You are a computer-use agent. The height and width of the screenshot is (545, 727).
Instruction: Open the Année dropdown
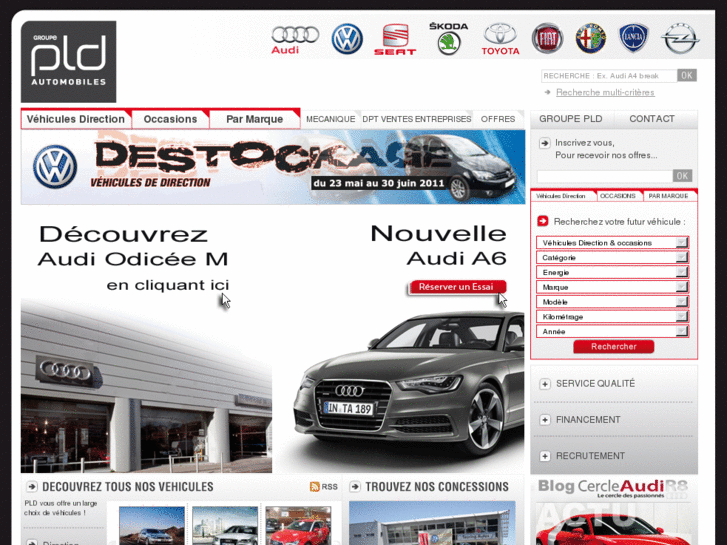(612, 332)
